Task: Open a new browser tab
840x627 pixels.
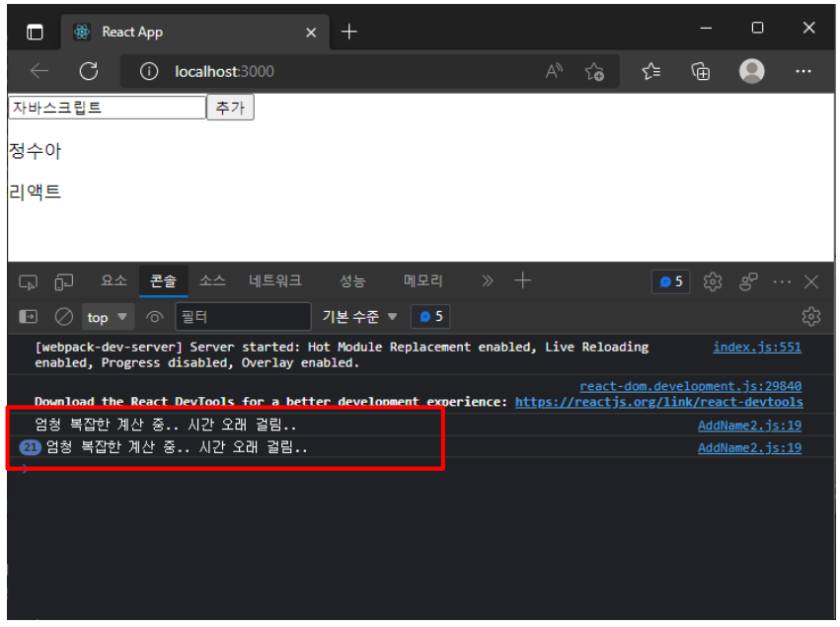Action: click(348, 33)
